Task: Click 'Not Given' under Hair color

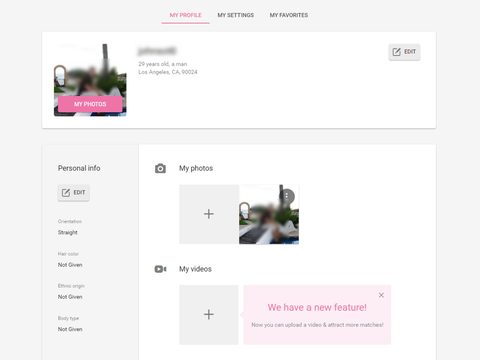Action: pos(70,265)
